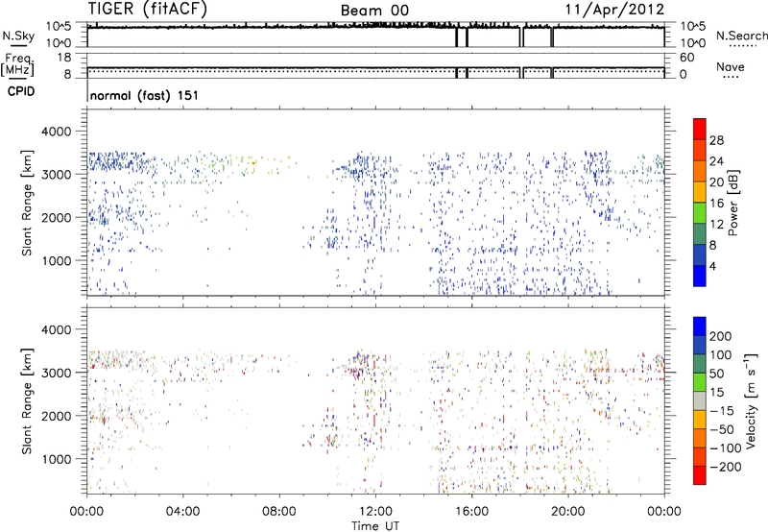This screenshot has height=532, width=768.
Task: Click the red bottom of Velocity colorbar
Action: [700, 475]
